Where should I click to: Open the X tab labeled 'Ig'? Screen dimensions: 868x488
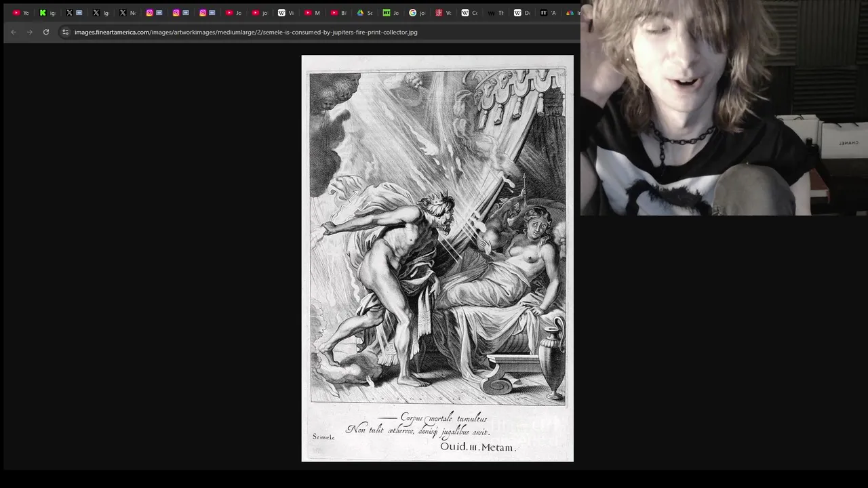pos(100,13)
